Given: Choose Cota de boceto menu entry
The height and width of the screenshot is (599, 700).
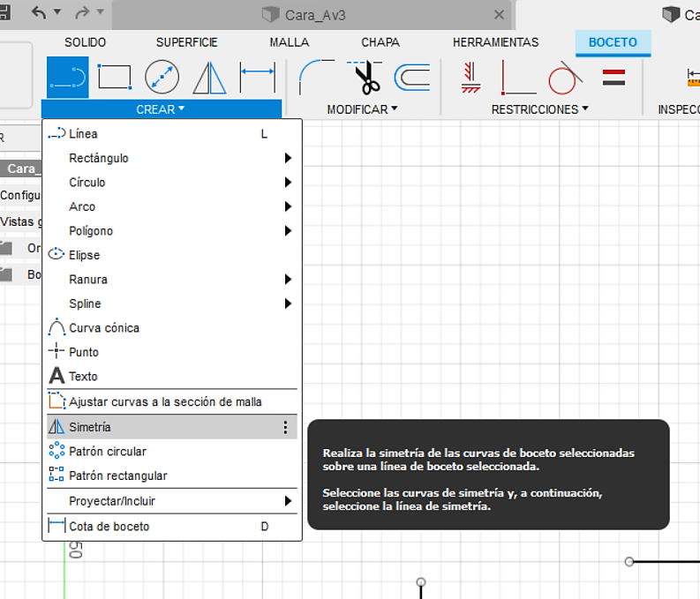Looking at the screenshot, I should [172, 527].
